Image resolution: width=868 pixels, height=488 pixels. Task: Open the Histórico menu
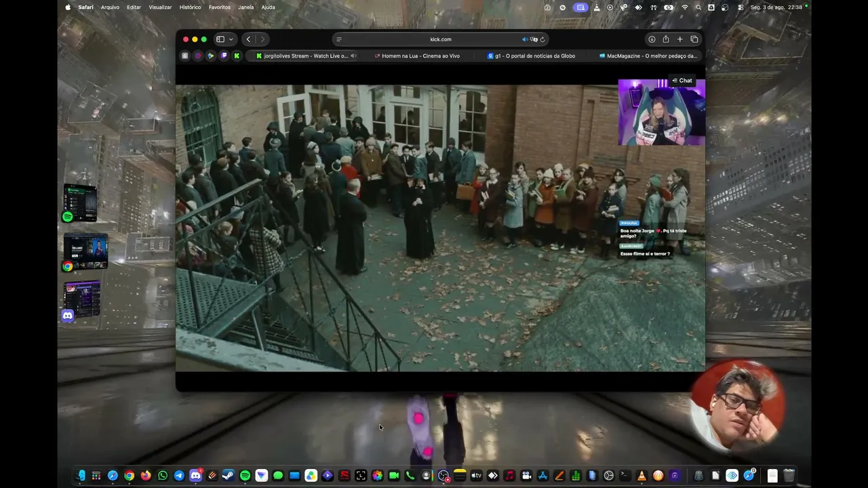tap(190, 7)
